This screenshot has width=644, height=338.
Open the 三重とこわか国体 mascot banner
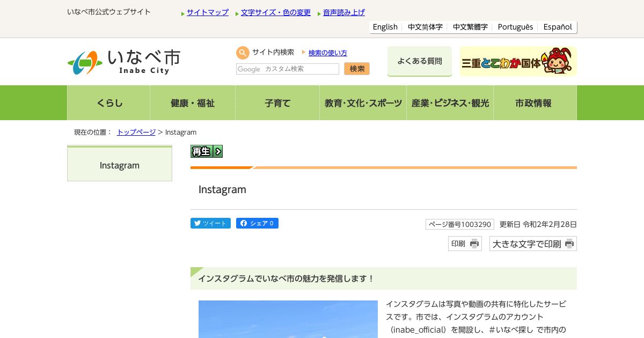pyautogui.click(x=518, y=61)
